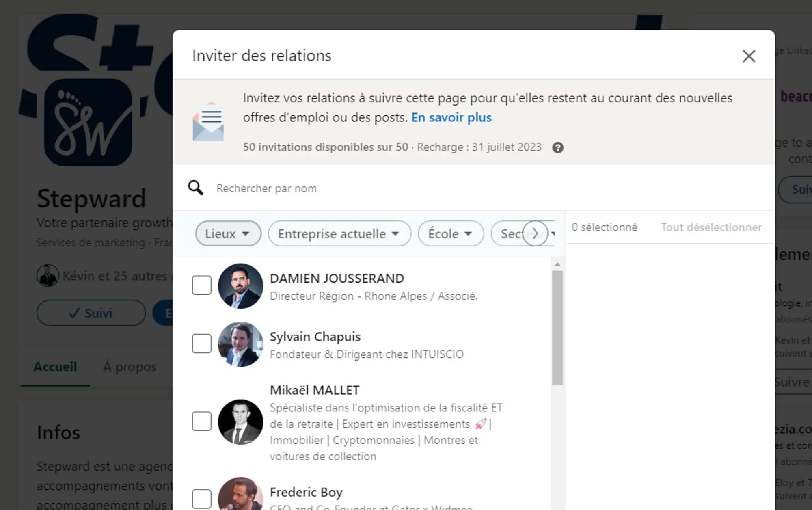Click the name Sylvain Chapuis
This screenshot has width=812, height=510.
pos(315,337)
